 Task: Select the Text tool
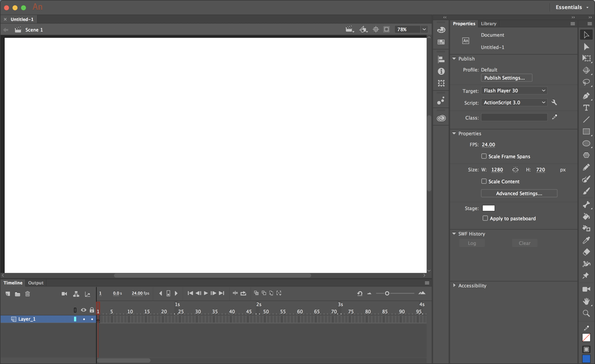click(x=586, y=107)
